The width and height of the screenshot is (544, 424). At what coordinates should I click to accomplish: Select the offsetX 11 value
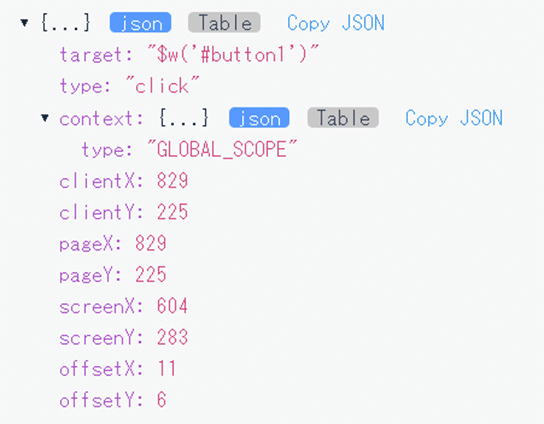(x=167, y=368)
